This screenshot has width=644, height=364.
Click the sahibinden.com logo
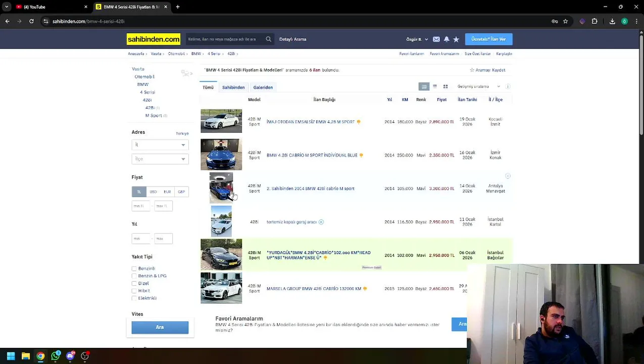pos(154,39)
